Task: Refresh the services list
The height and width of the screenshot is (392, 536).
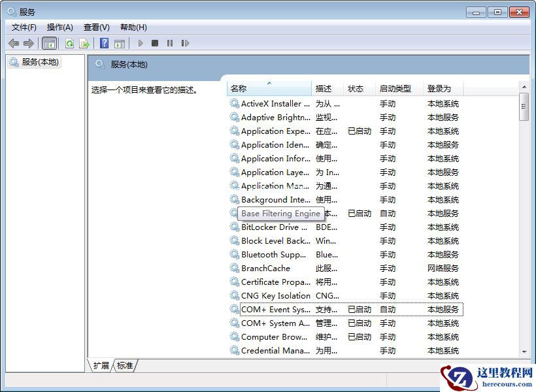Action: [69, 43]
